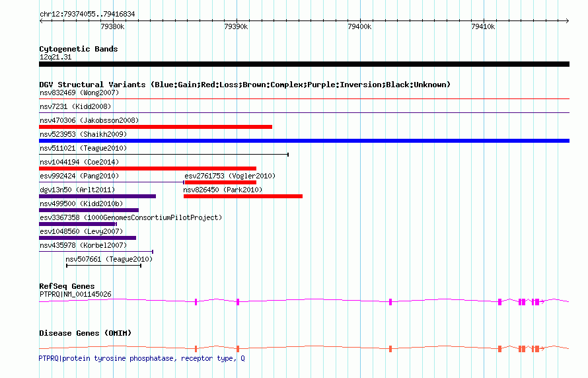588x378 pixels.
Task: Select variant label nsv499500 (Kidd2010b)
Action: click(x=81, y=204)
